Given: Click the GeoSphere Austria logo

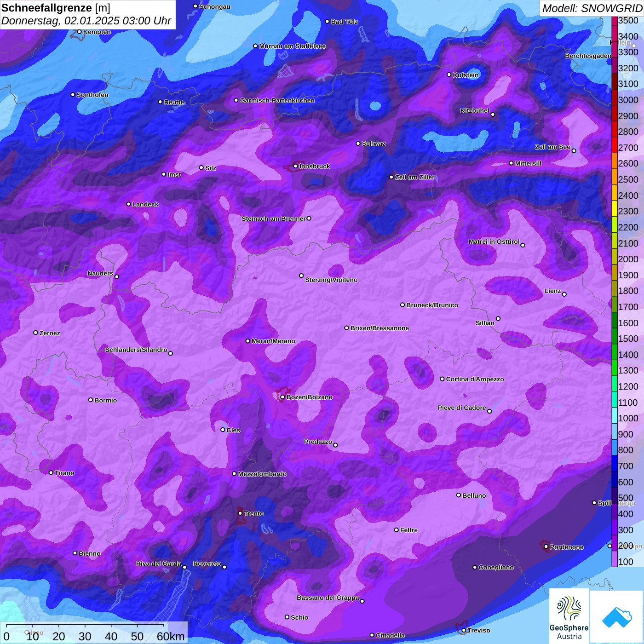Looking at the screenshot, I should coord(569,616).
